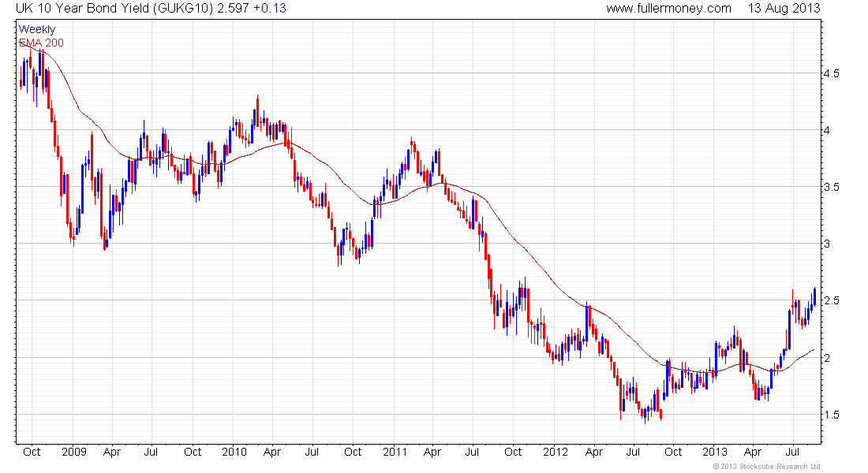
Task: Click the 2012 x-axis label
Action: (556, 452)
